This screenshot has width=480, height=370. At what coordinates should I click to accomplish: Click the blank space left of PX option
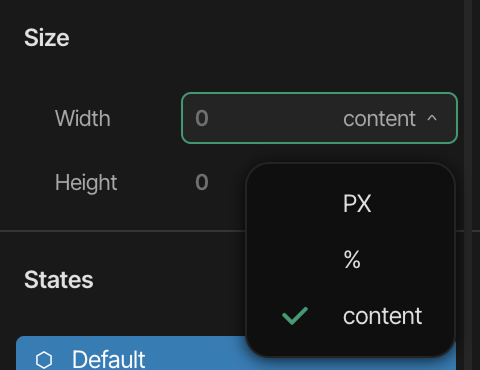coord(295,203)
